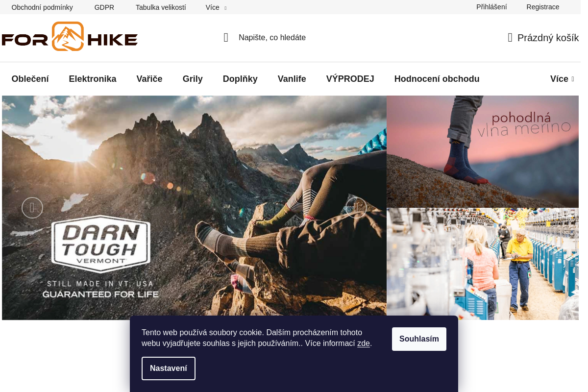Open Obchodní podmínky page

pyautogui.click(x=42, y=7)
